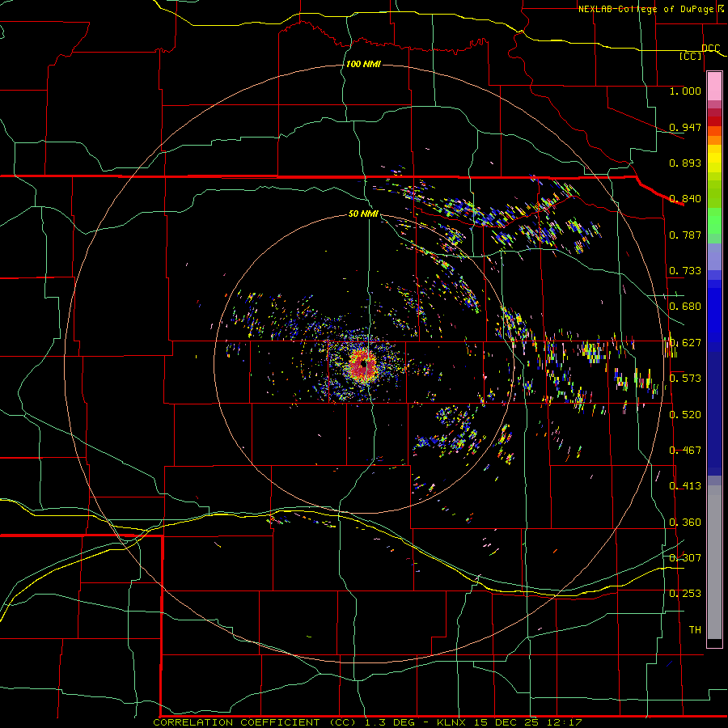
Task: Click the 50 NMI range ring label
Action: click(363, 214)
